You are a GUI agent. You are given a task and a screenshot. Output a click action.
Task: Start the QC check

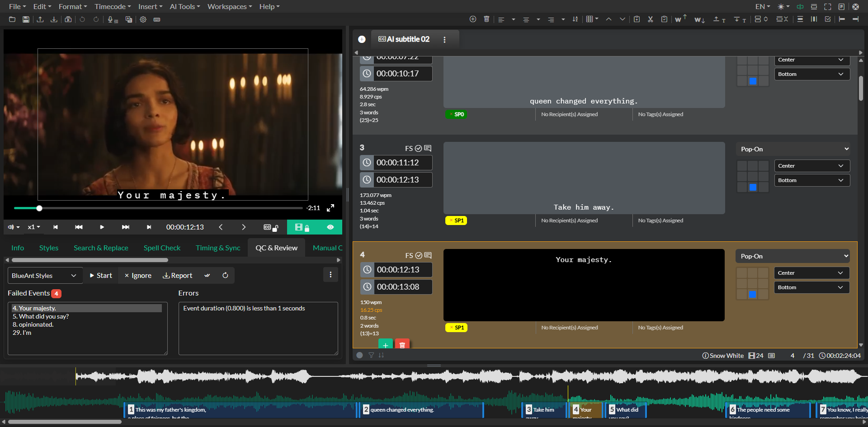click(x=101, y=276)
